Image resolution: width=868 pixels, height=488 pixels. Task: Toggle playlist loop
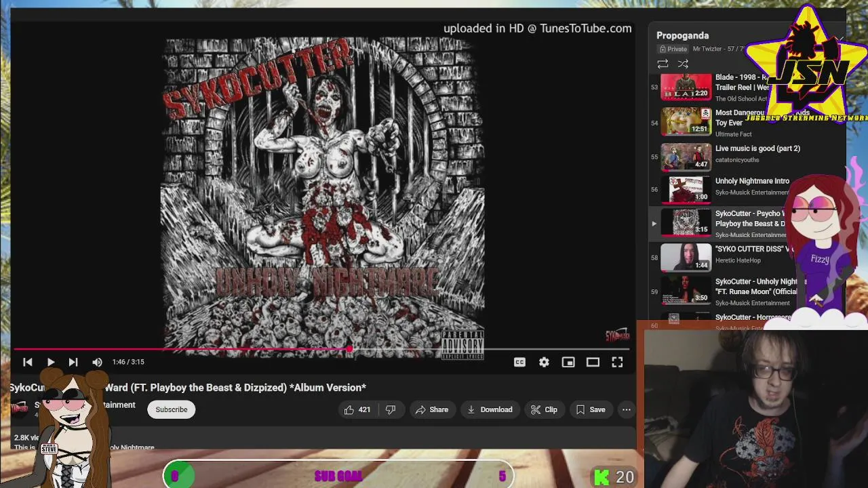pos(663,64)
